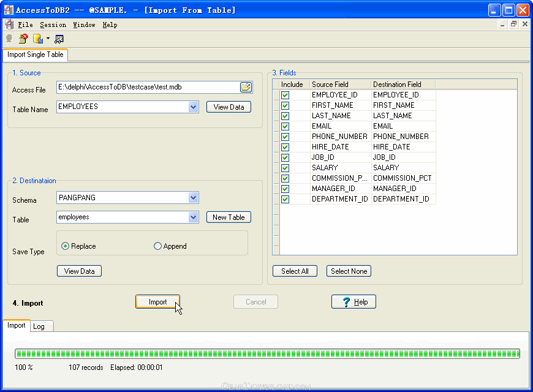Click the Include column header
This screenshot has width=533, height=392.
294,85
